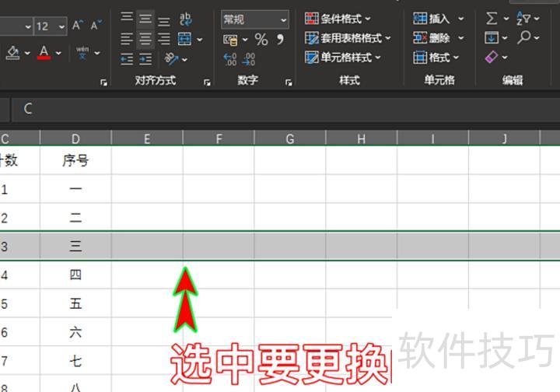The image size is (560, 392).
Task: Select column E header
Action: pos(147,138)
